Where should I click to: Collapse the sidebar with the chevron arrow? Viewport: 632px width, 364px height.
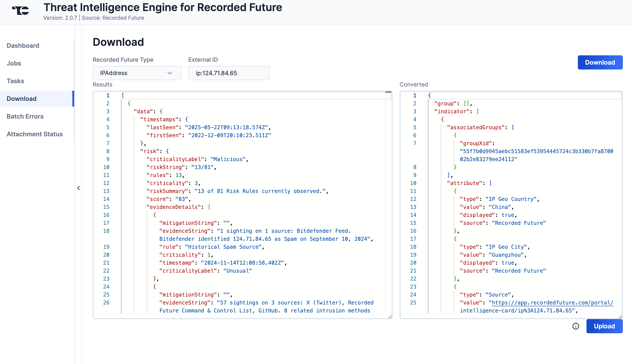tap(79, 188)
